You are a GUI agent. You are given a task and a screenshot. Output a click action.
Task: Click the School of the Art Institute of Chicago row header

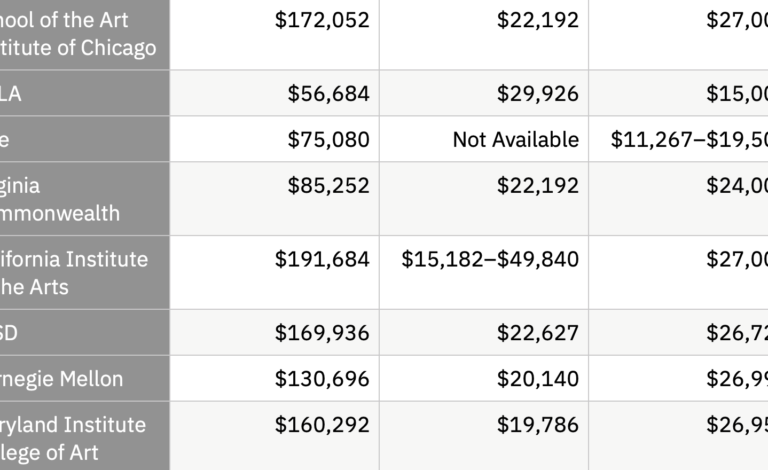(85, 34)
